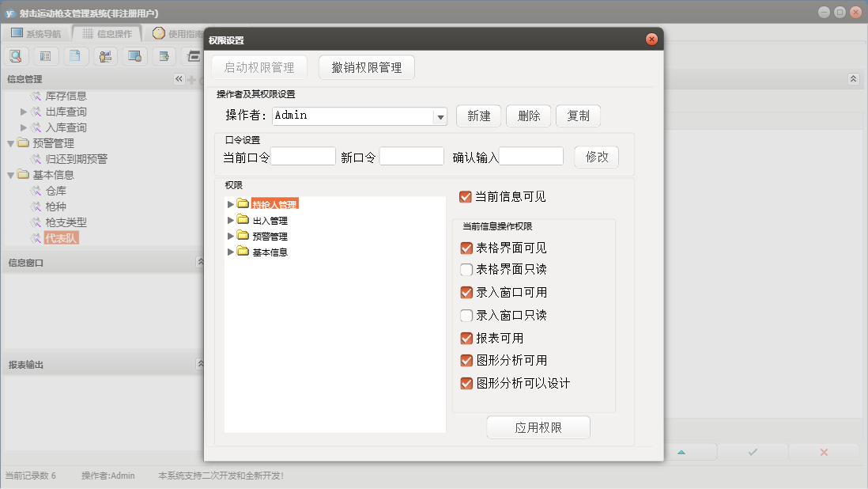
Task: Click the blue document page toolbar icon
Action: 75,56
